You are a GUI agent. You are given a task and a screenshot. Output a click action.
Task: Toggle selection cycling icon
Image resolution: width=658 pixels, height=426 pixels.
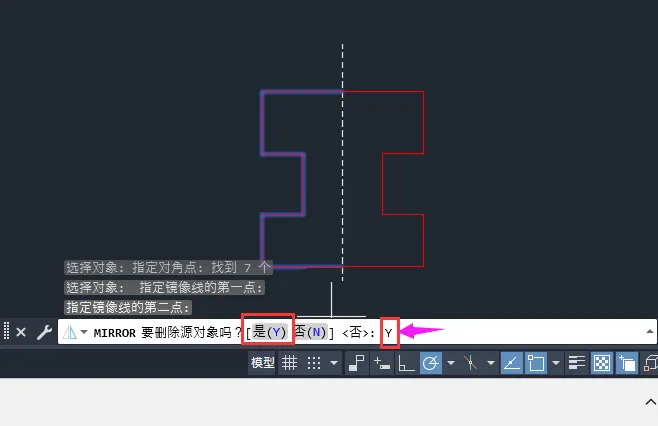[627, 363]
